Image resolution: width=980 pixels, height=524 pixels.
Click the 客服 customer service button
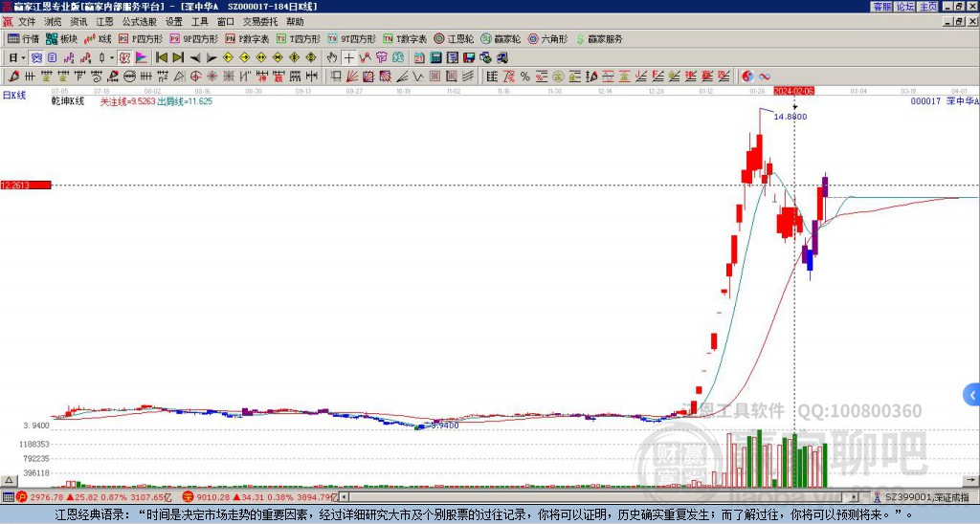point(882,7)
